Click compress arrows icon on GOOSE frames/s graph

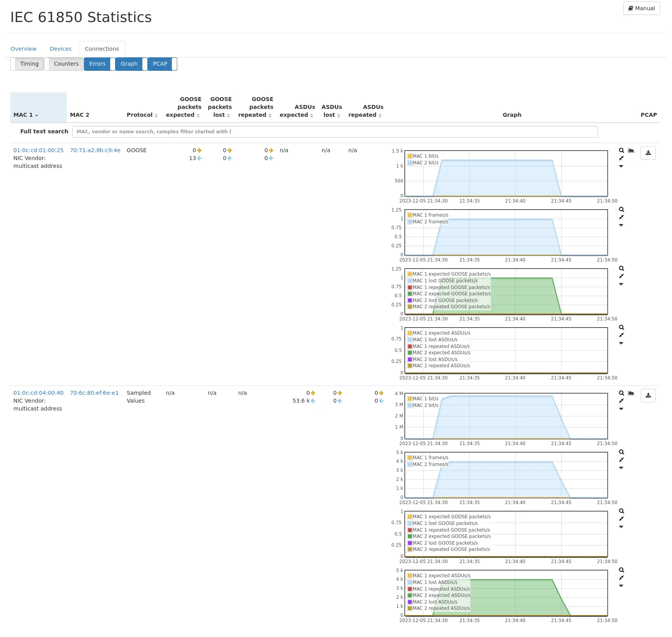(621, 217)
